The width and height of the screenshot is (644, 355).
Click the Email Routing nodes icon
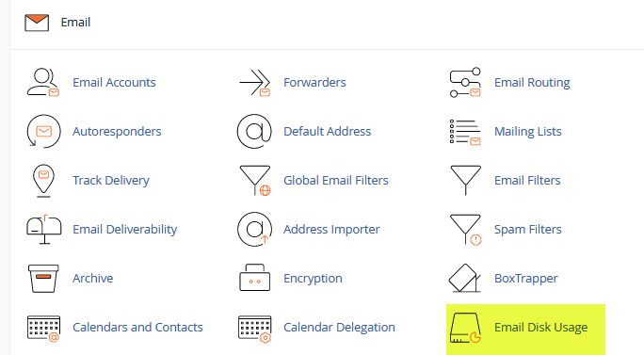pos(465,83)
